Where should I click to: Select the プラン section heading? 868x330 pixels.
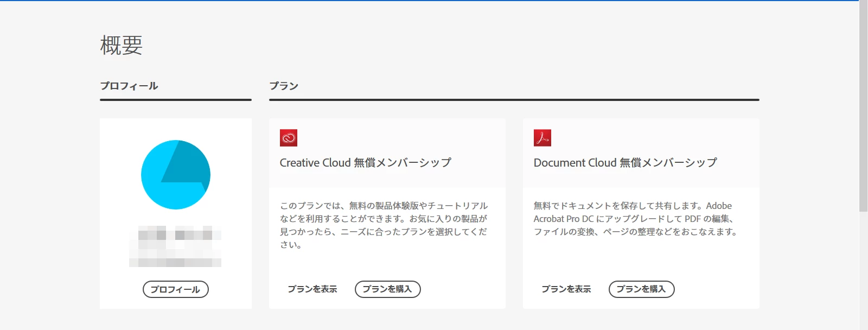[284, 86]
